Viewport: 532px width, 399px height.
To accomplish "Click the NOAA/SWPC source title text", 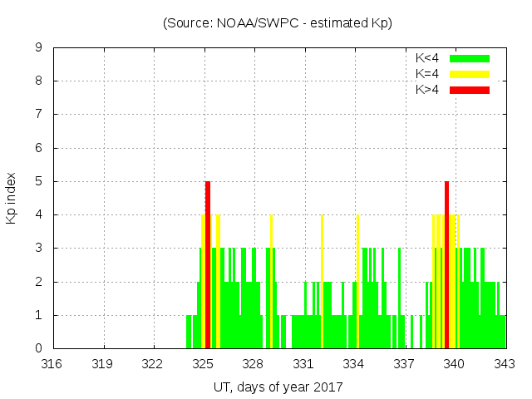I will 278,23.
